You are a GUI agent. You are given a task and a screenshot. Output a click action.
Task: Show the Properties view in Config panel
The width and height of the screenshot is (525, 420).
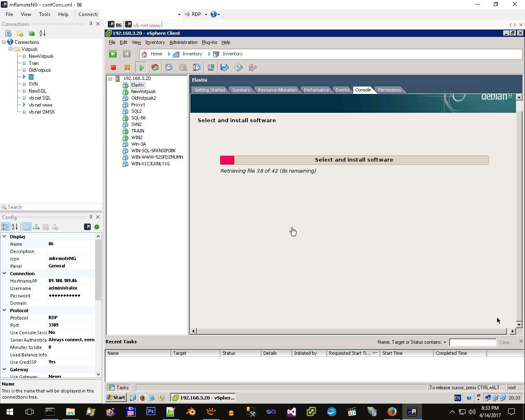(x=27, y=227)
